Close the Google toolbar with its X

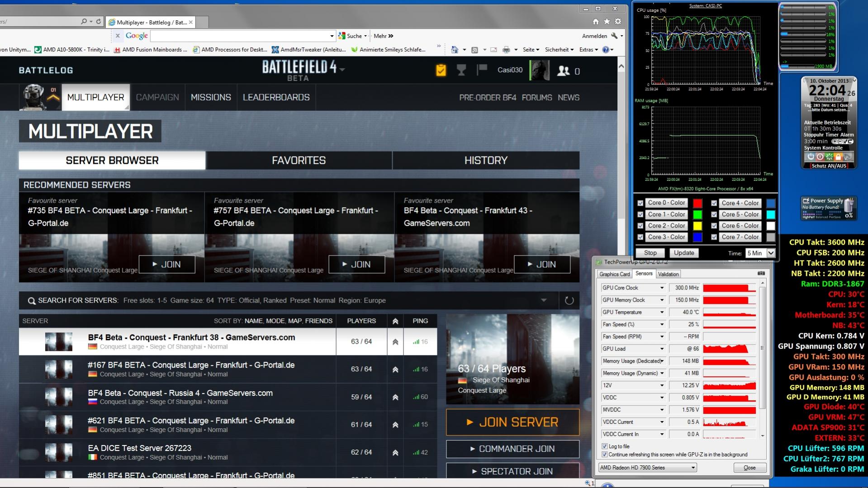point(118,36)
